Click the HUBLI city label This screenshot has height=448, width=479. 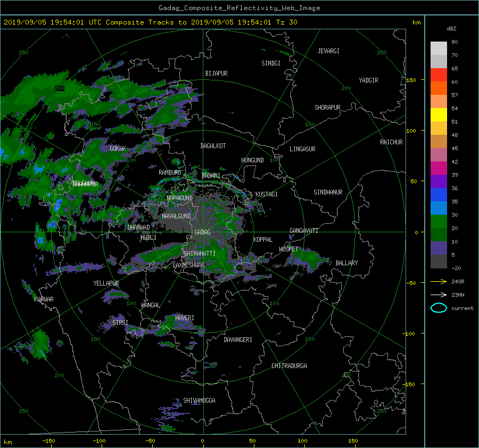point(148,238)
